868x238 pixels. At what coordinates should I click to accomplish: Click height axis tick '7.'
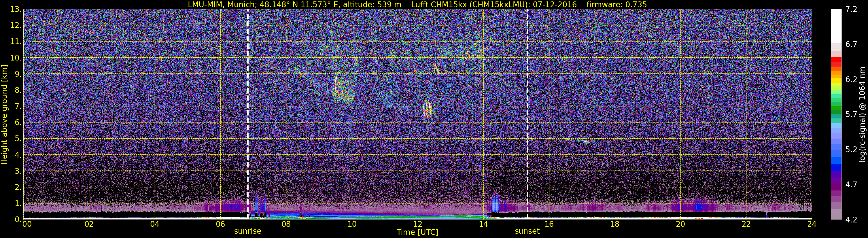tap(18, 107)
